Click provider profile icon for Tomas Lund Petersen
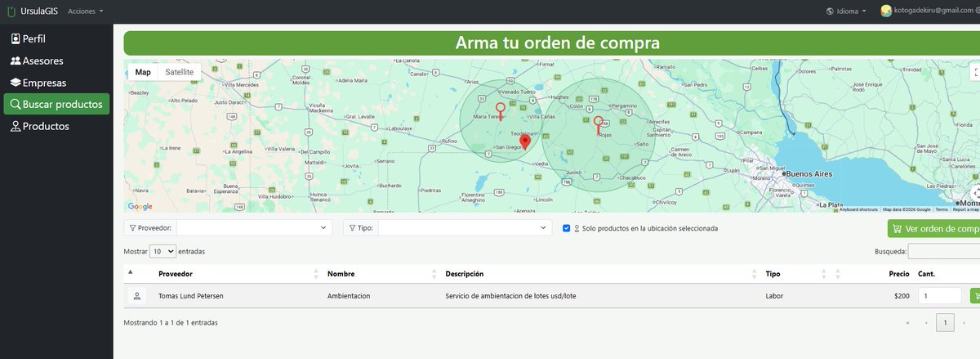The image size is (980, 359). coord(136,296)
